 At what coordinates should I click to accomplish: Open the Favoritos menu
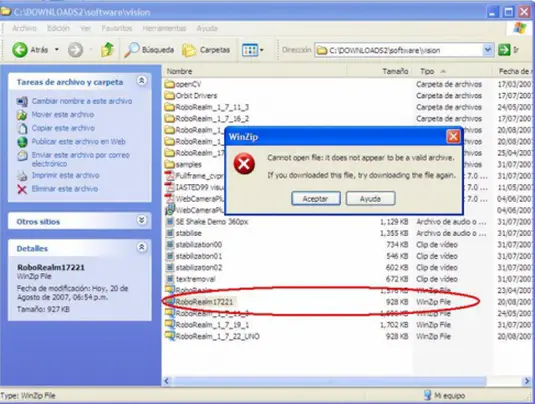[117, 28]
